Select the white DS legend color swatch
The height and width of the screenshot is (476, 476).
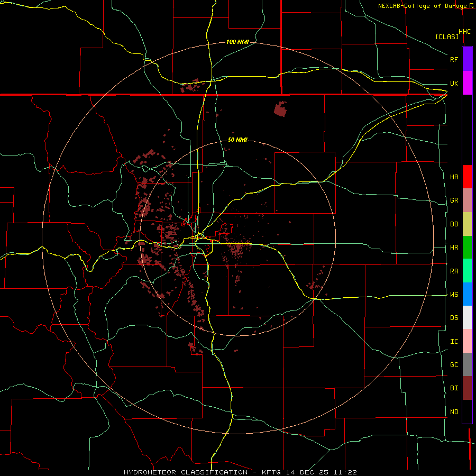pyautogui.click(x=467, y=317)
